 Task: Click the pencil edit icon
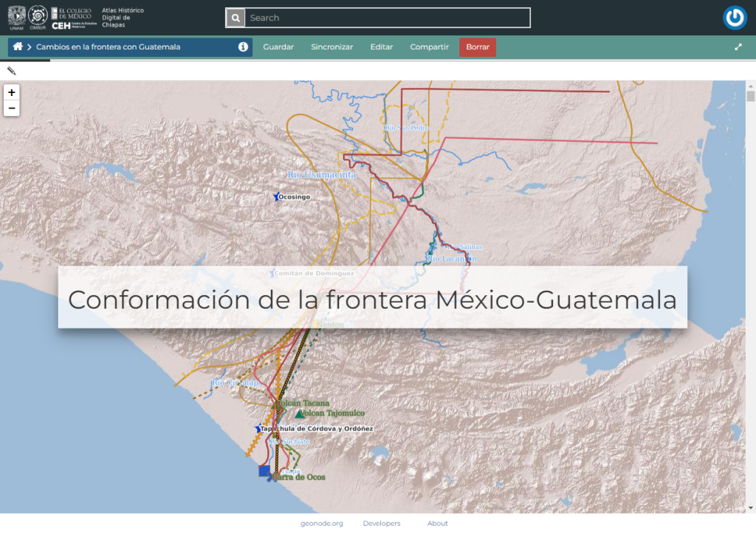point(12,72)
